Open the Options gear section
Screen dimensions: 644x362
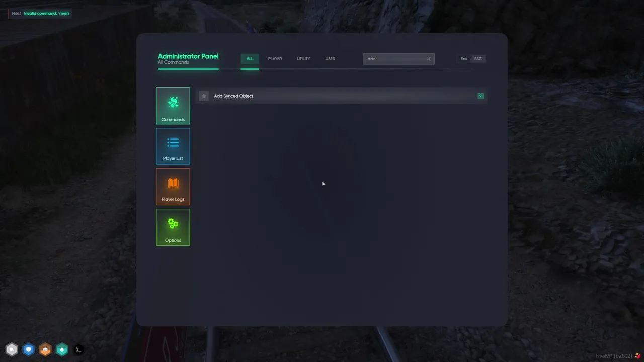173,227
